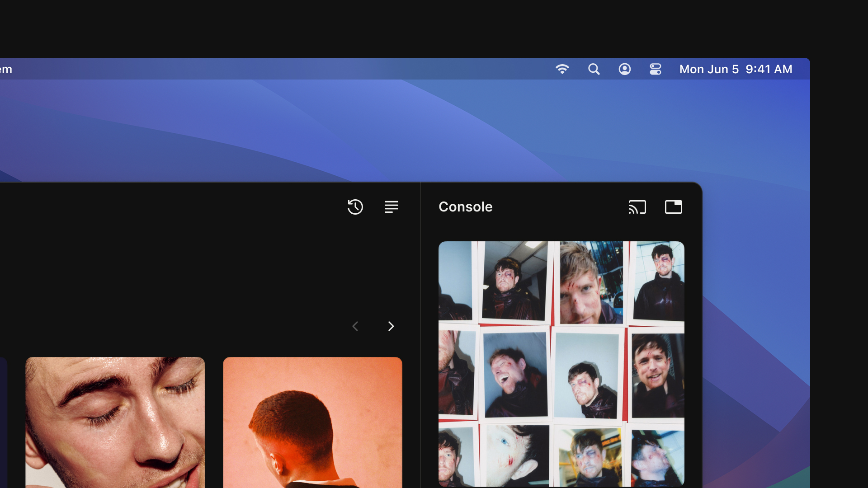Open the text list panel icon

391,207
